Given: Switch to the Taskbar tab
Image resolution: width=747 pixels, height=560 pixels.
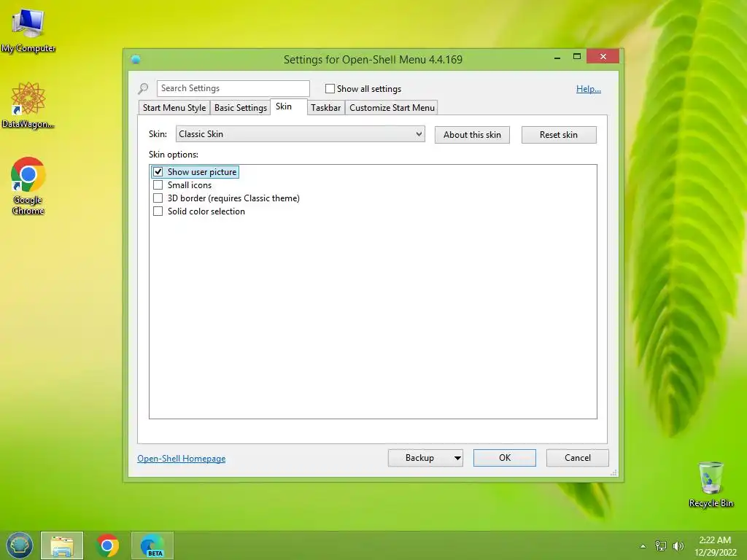Looking at the screenshot, I should (326, 108).
